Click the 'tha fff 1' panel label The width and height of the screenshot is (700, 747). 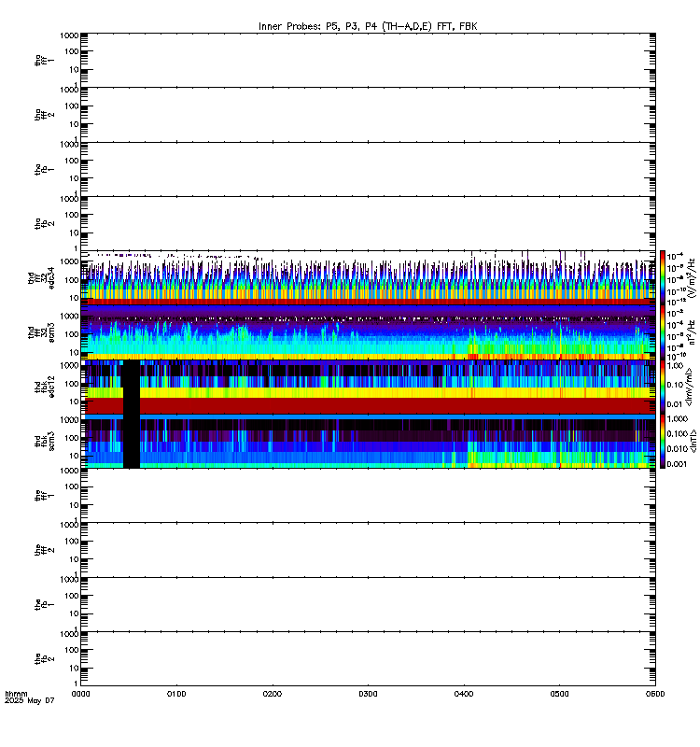[44, 61]
